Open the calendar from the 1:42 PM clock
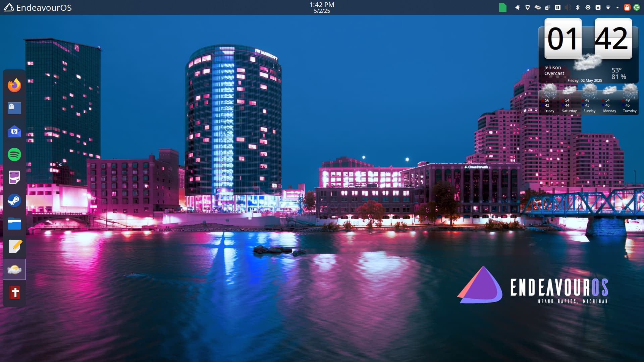Image resolution: width=644 pixels, height=362 pixels. pos(322,7)
